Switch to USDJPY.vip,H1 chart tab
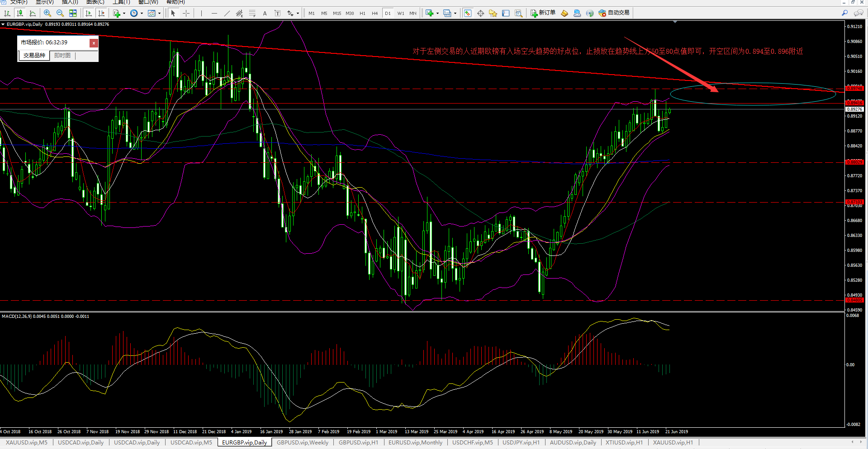This screenshot has width=868, height=449. [x=521, y=443]
